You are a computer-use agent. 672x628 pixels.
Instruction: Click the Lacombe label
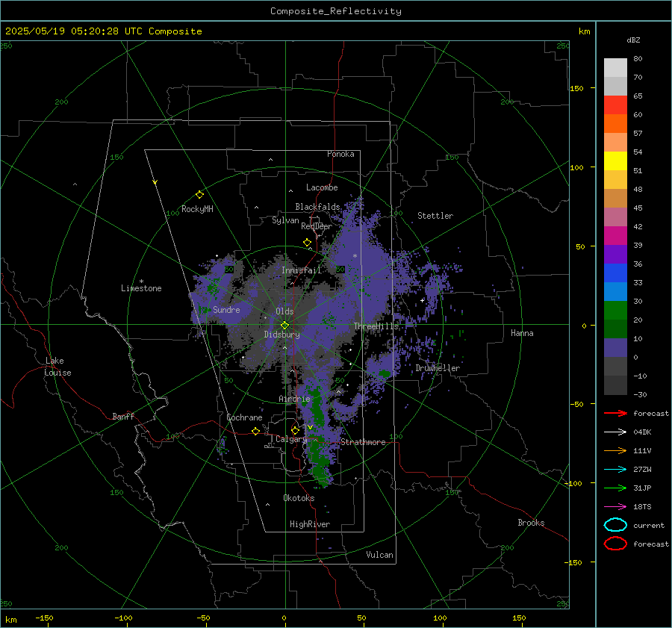click(322, 187)
